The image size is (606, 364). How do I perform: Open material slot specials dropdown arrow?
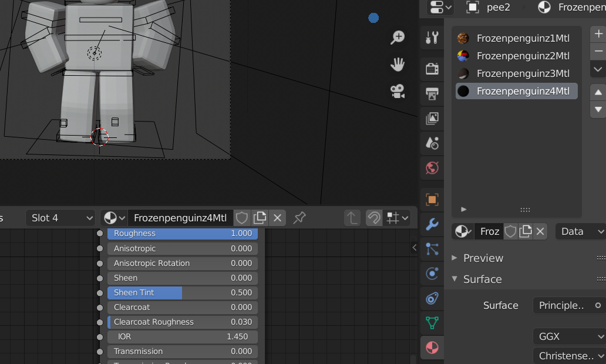pyautogui.click(x=598, y=69)
